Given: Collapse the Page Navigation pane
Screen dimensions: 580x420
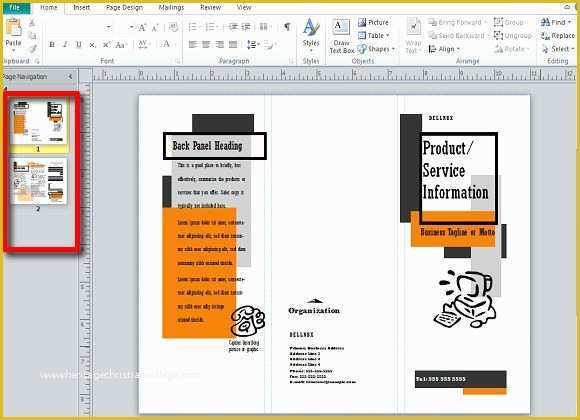Looking at the screenshot, I should point(70,76).
